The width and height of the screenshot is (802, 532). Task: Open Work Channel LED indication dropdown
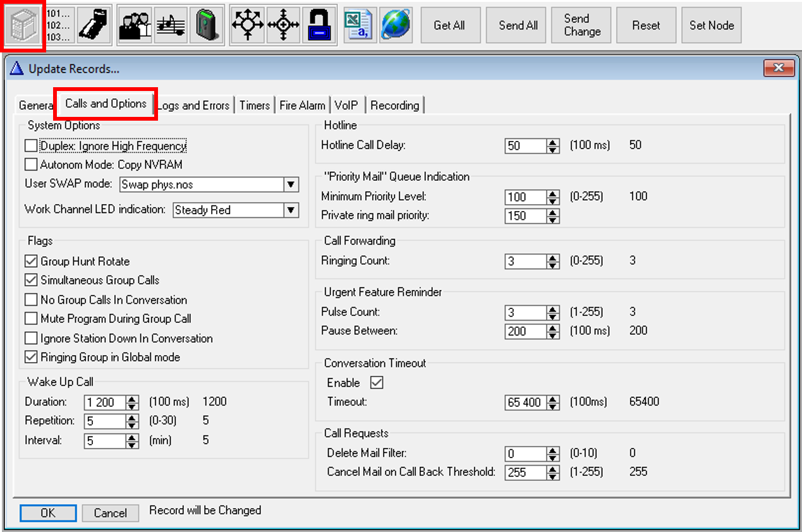291,210
